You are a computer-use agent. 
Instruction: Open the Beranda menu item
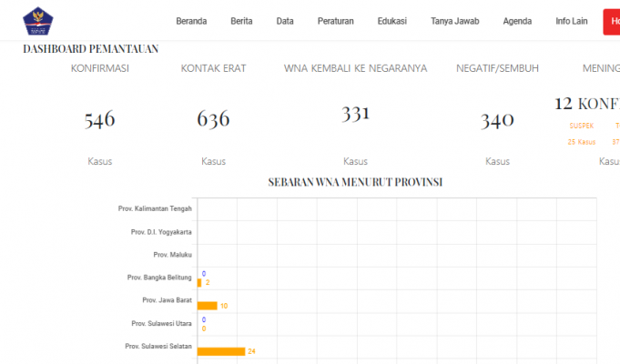191,21
